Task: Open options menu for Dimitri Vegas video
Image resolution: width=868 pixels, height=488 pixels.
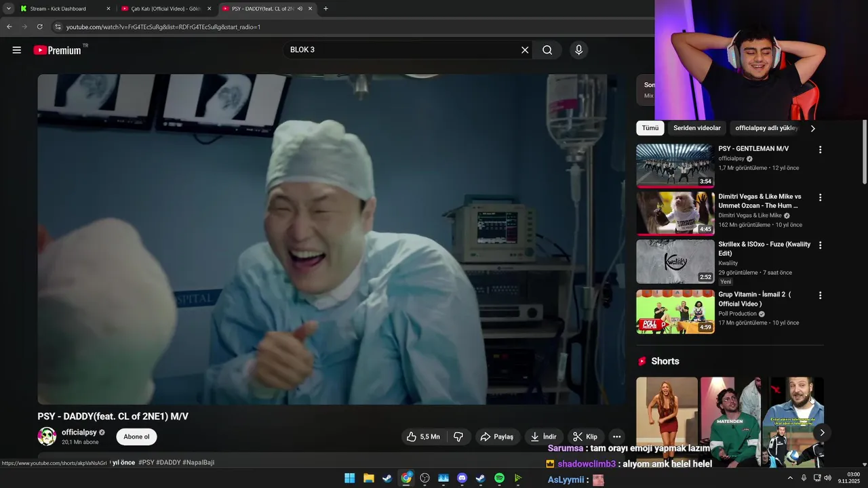Action: [820, 197]
